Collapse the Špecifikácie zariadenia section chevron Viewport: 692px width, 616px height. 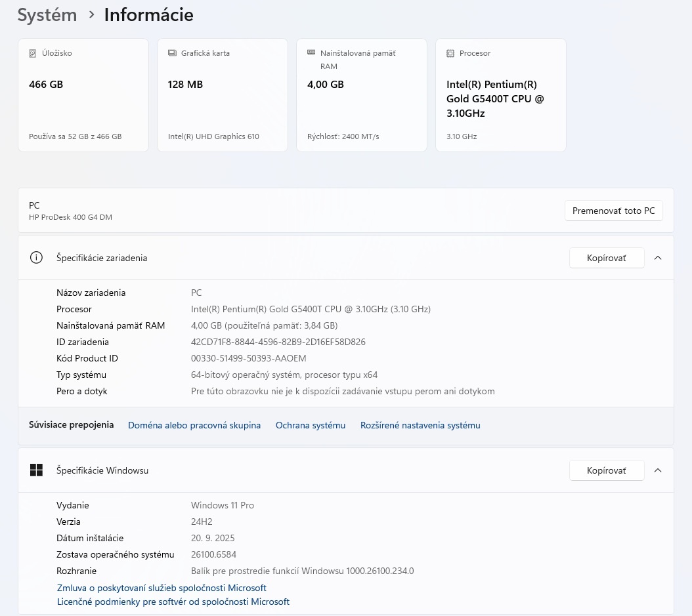pos(658,258)
